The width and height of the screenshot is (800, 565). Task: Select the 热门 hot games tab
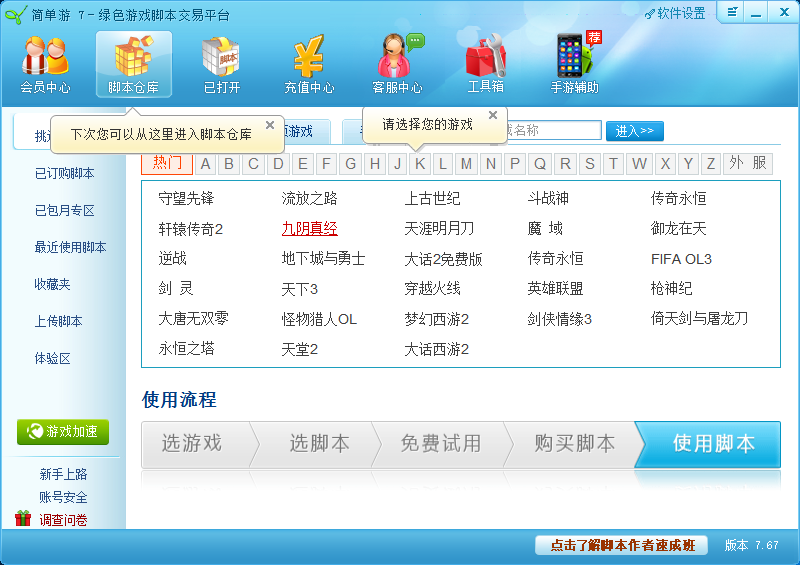point(167,164)
